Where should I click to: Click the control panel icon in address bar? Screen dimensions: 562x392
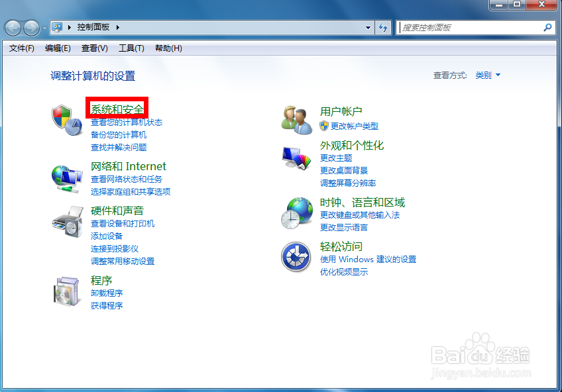pos(57,27)
